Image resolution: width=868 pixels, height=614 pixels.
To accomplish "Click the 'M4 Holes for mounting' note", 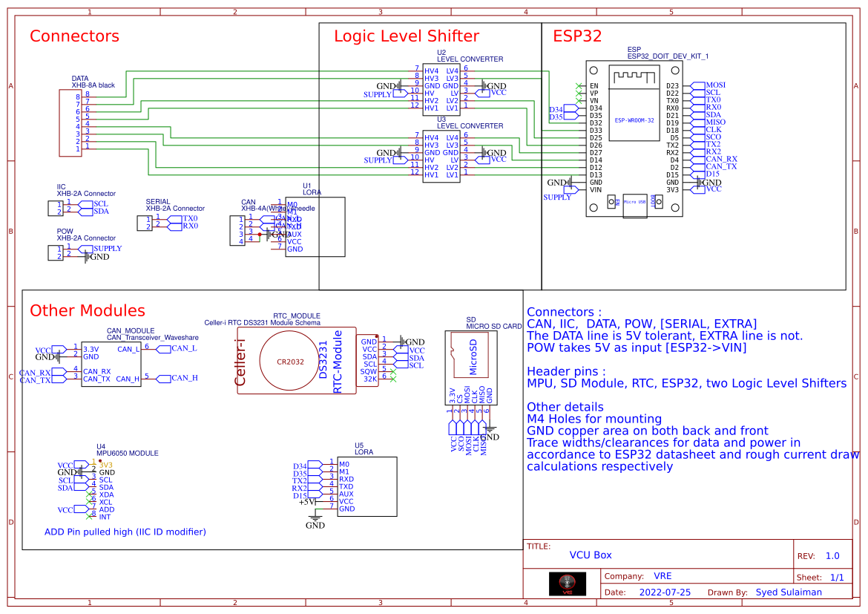I will coord(594,419).
